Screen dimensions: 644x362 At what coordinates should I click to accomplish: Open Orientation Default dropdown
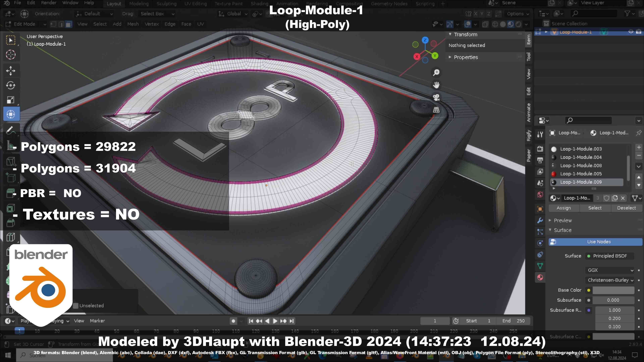coord(94,14)
